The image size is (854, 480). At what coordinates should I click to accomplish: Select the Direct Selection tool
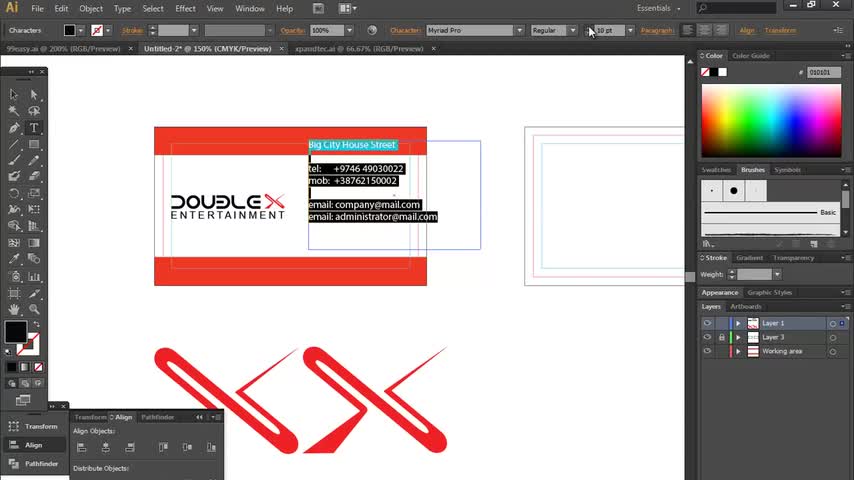[34, 94]
